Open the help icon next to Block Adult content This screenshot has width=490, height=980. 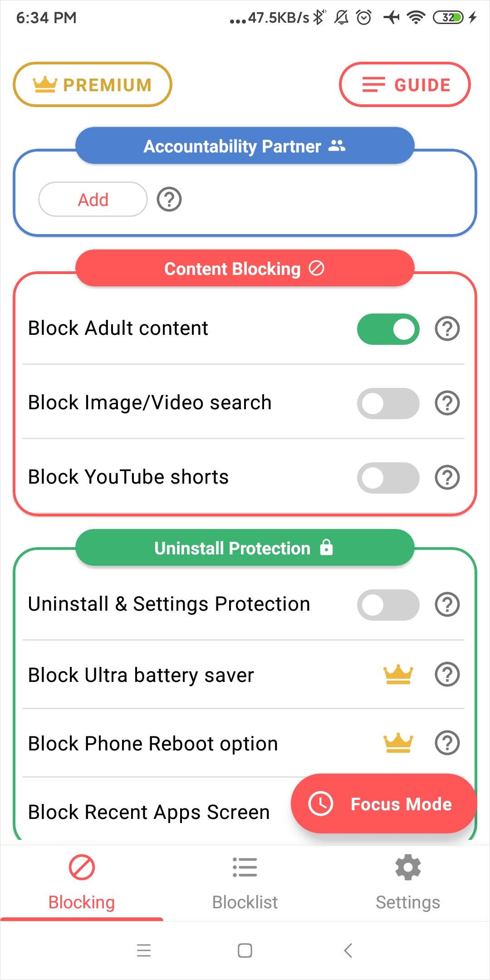coord(447,329)
